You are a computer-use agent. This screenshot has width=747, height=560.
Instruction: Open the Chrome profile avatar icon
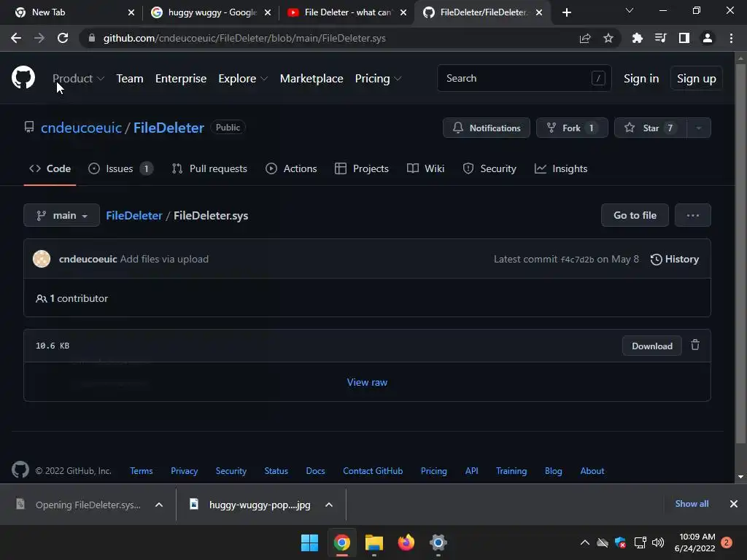tap(708, 38)
